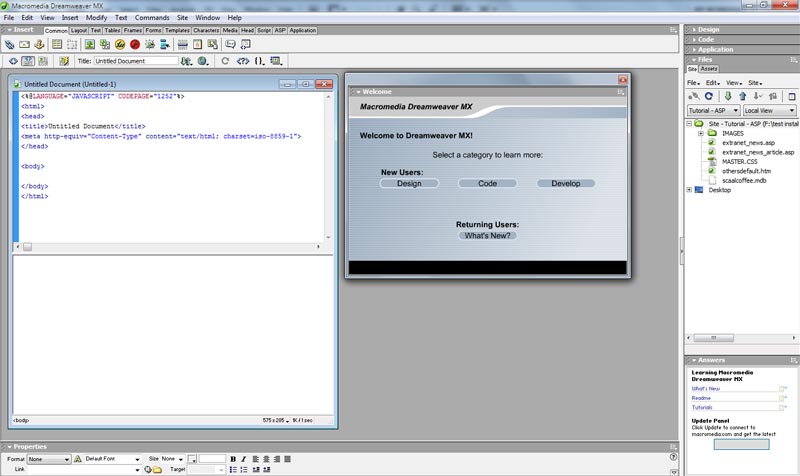Open the Local View dropdown
800x476 pixels.
(x=769, y=110)
